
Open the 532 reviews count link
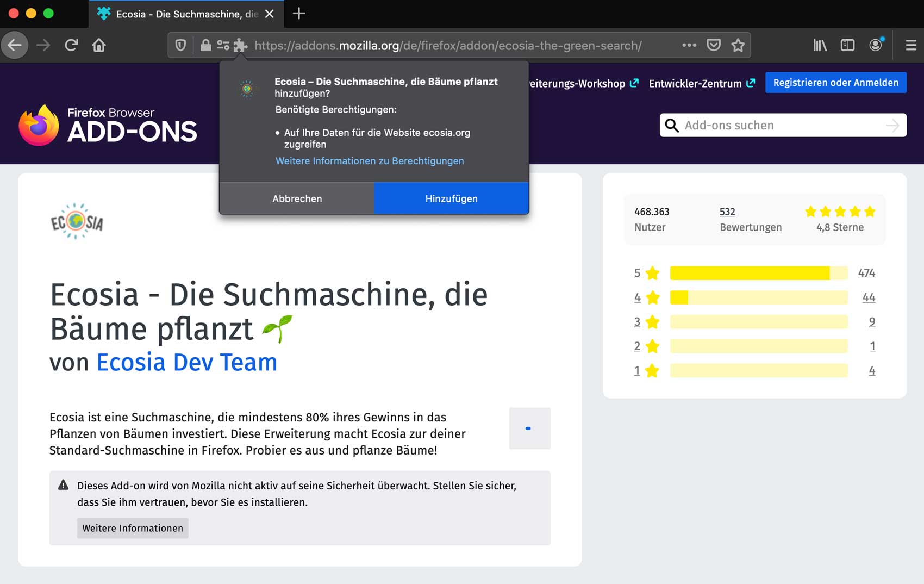727,212
